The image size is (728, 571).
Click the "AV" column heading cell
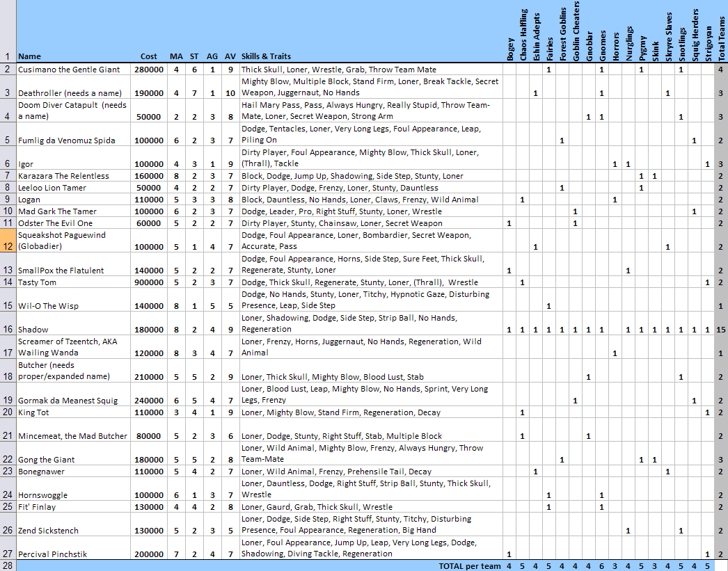tap(230, 31)
